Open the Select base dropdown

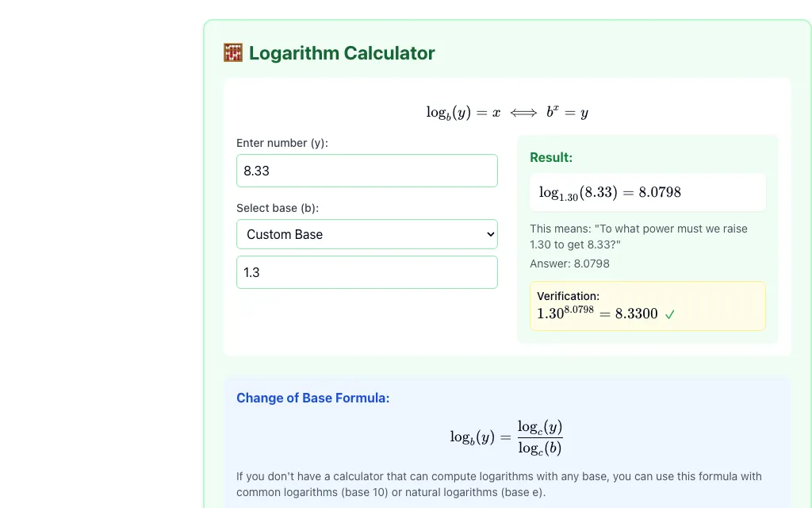366,234
